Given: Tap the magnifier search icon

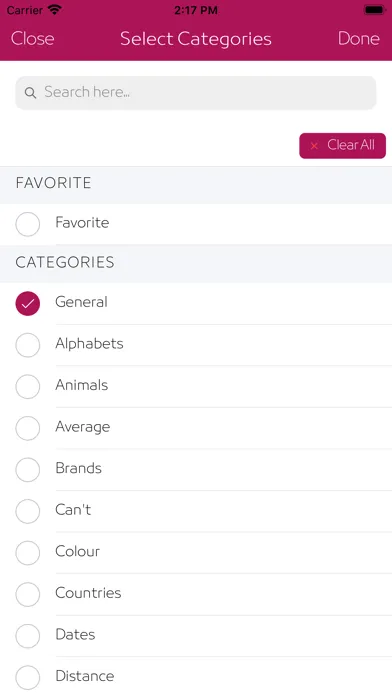Looking at the screenshot, I should coord(30,93).
